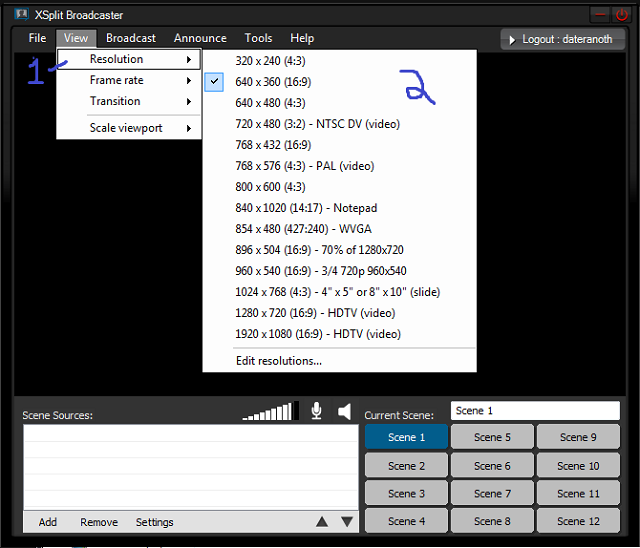Switch to Scene 3
The height and width of the screenshot is (548, 640).
point(407,493)
